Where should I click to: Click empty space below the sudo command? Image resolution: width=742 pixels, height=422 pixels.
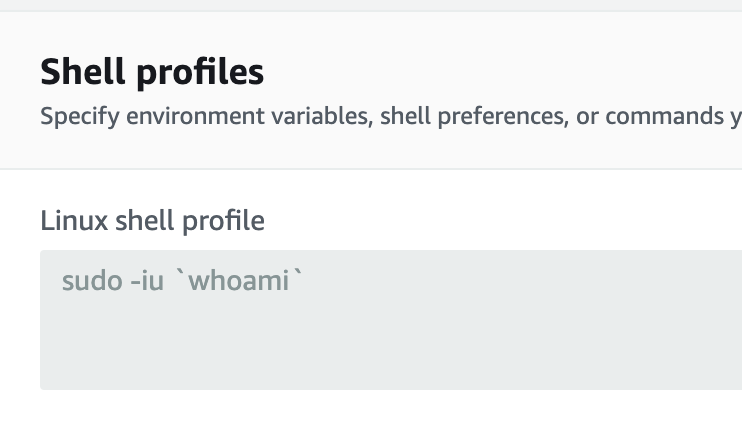(x=391, y=345)
